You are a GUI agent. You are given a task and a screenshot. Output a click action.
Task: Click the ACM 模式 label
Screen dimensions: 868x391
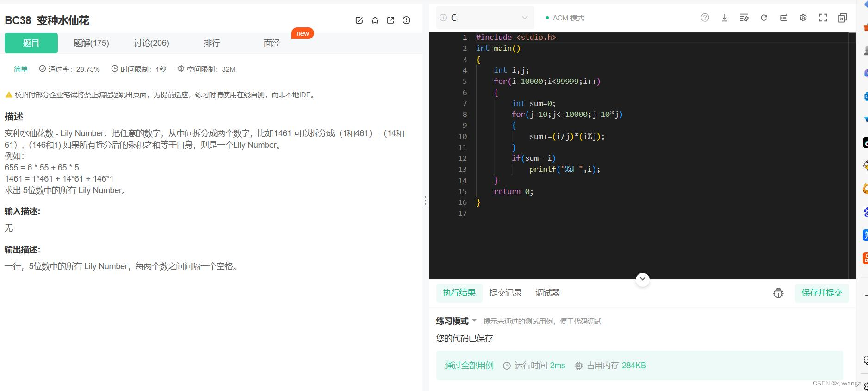click(x=568, y=18)
